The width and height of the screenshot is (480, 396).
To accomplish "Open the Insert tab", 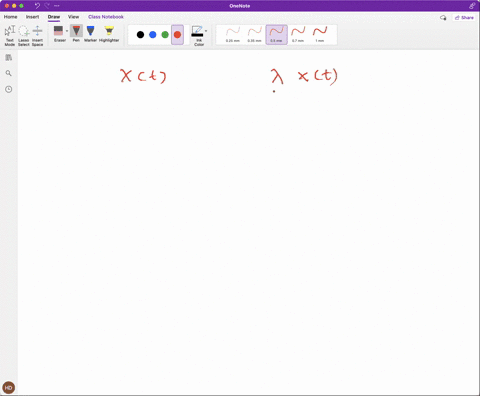I will coord(32,17).
